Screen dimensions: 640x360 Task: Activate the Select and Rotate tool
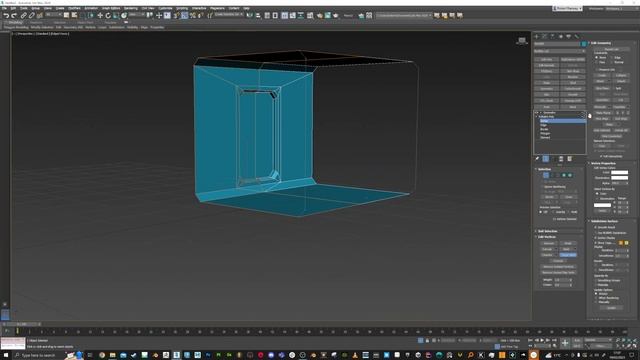108,16
